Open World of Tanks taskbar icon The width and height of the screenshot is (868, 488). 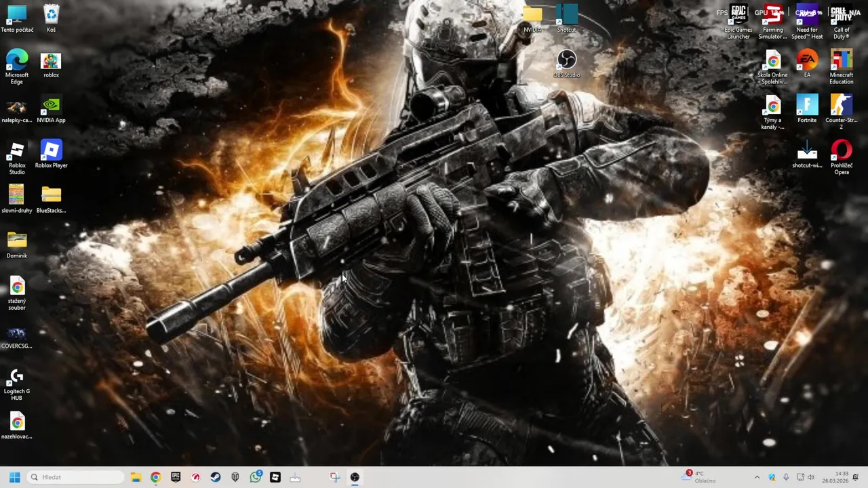point(235,477)
